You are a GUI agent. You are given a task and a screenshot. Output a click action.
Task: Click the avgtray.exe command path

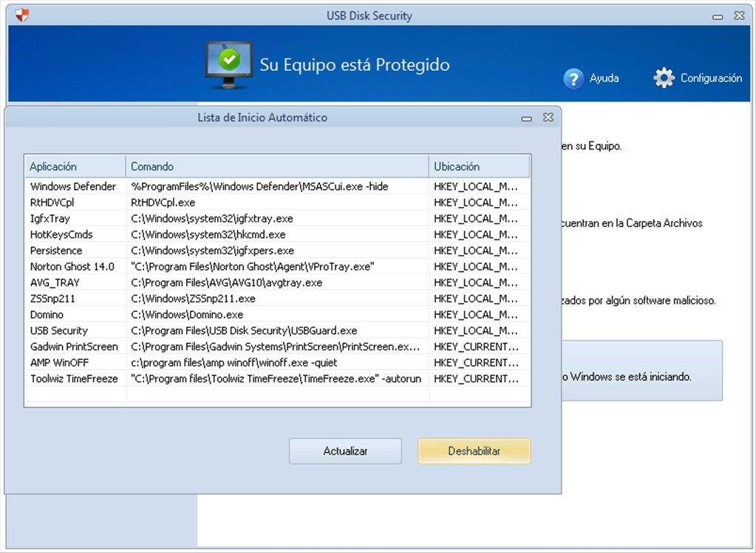pyautogui.click(x=227, y=282)
